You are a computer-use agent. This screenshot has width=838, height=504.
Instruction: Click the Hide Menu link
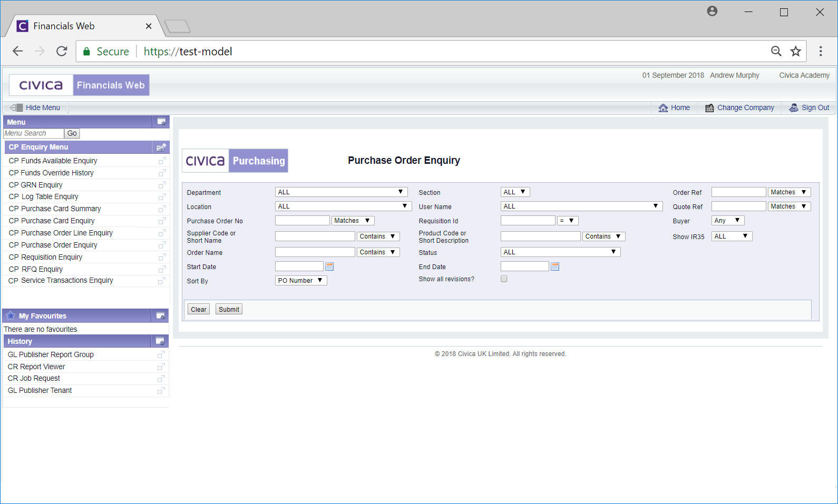point(43,107)
